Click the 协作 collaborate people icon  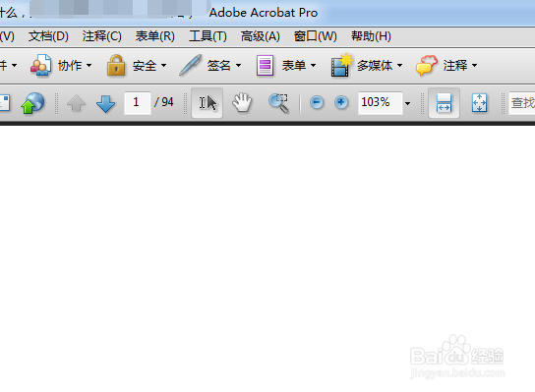click(41, 65)
